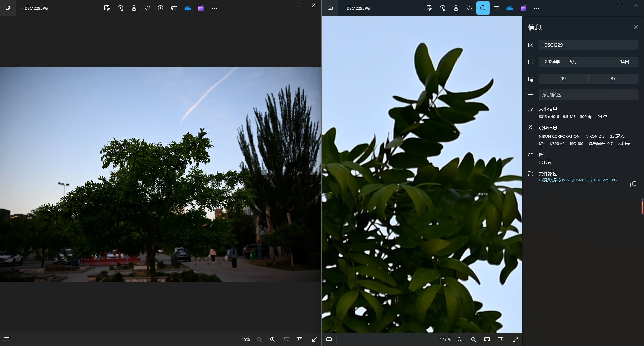Enter fullscreen in the right window
The width and height of the screenshot is (644, 346).
pos(515,339)
